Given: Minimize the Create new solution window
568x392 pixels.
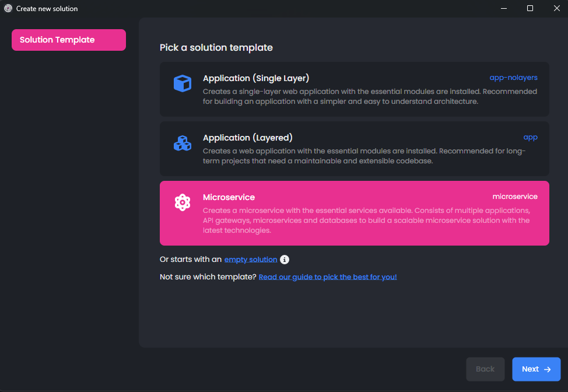Looking at the screenshot, I should tap(503, 8).
